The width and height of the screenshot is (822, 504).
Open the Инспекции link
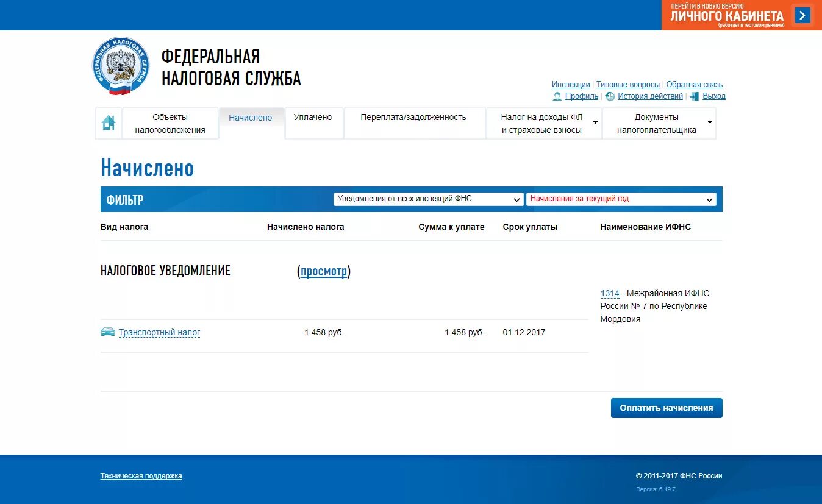tap(571, 85)
